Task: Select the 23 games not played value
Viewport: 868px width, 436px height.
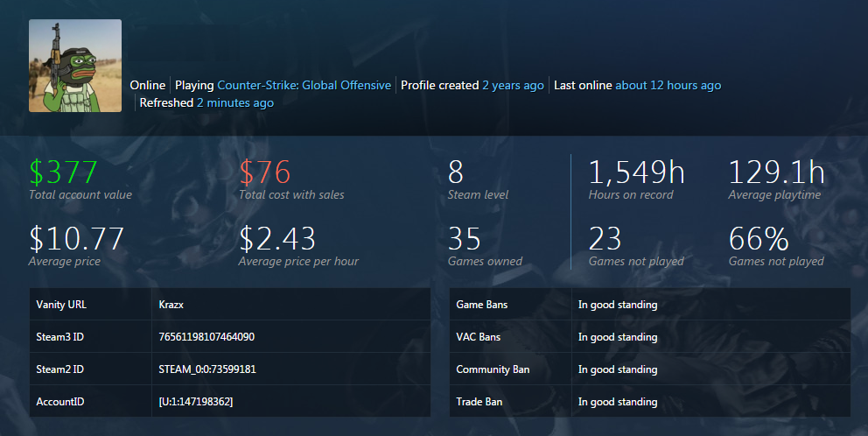Action: click(605, 239)
